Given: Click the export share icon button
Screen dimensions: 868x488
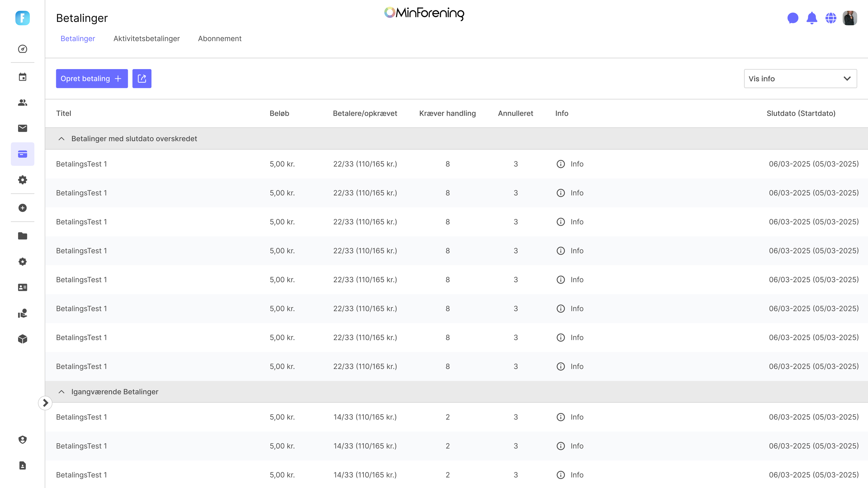Looking at the screenshot, I should coord(142,78).
